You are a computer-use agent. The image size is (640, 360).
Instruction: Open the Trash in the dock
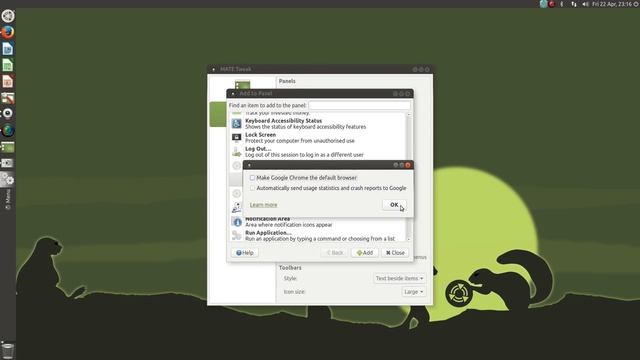[x=8, y=350]
